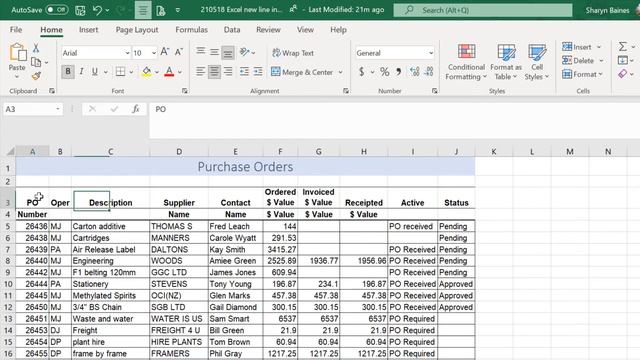Open Customize Quick Access Toolbar arrow
The width and height of the screenshot is (640, 360).
pos(178,10)
